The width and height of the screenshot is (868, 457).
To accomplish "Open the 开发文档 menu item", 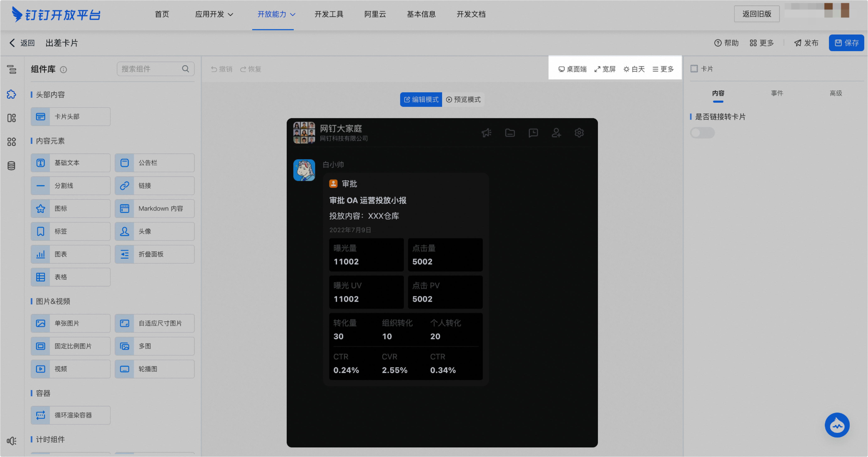I will (x=471, y=14).
